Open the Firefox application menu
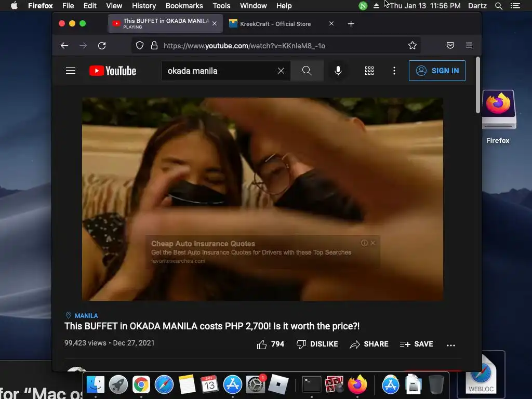 click(x=469, y=46)
